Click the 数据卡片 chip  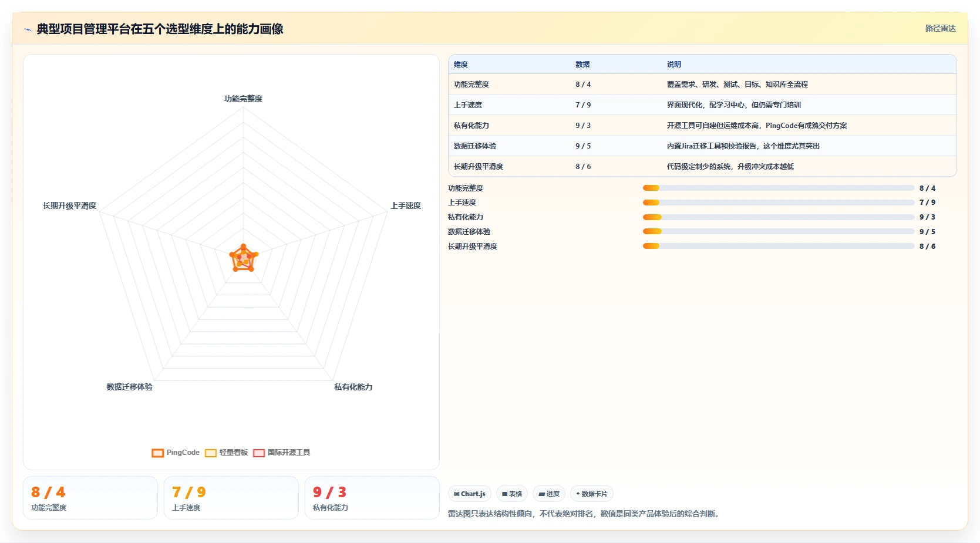point(592,494)
